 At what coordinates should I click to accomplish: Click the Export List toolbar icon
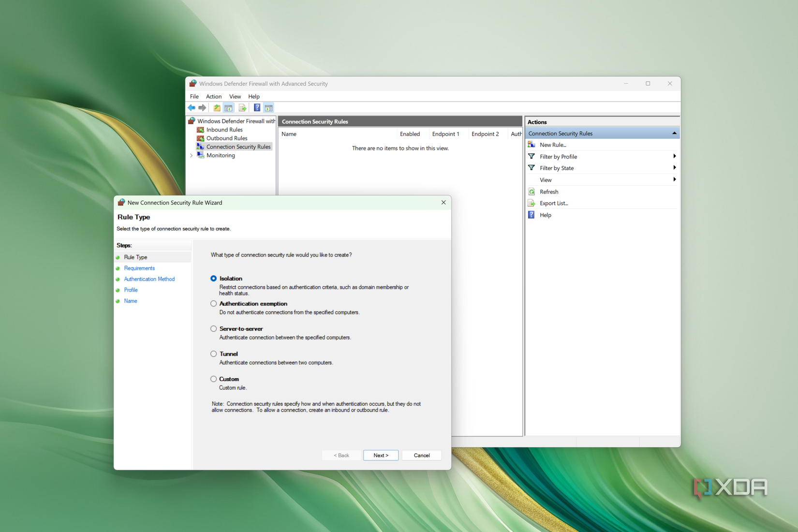click(x=242, y=107)
